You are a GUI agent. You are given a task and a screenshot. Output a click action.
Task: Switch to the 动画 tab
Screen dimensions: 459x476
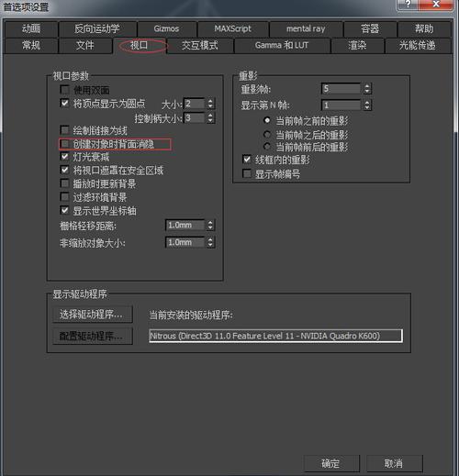tap(31, 29)
